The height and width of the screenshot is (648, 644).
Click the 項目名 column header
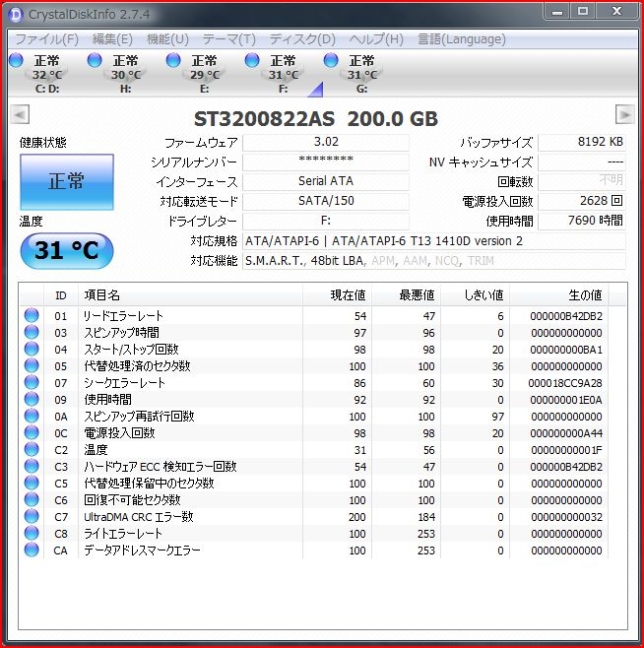point(190,295)
